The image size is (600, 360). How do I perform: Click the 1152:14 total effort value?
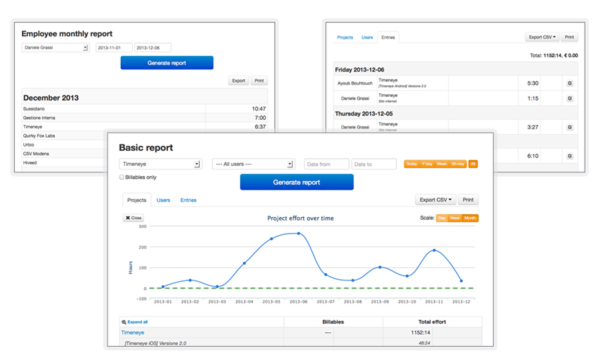click(x=420, y=332)
